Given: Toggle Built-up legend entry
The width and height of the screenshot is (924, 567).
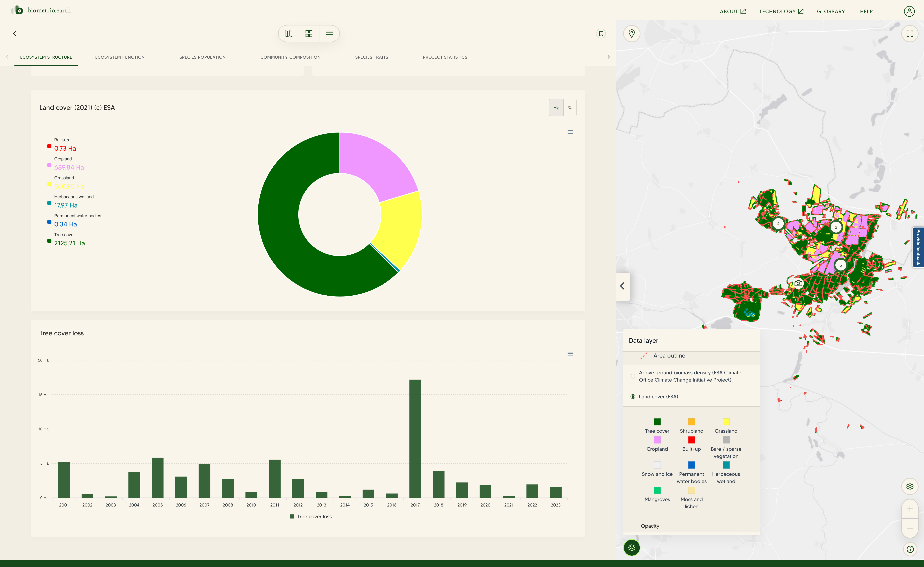Looking at the screenshot, I should tap(62, 144).
